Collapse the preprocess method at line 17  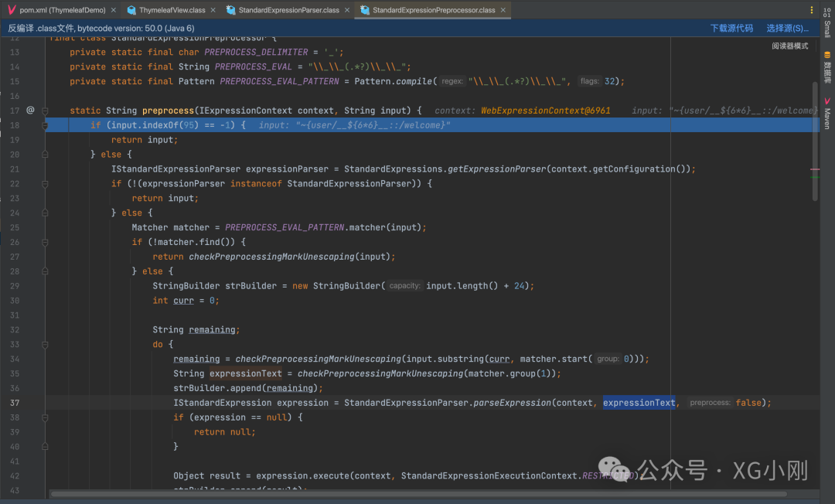coord(46,111)
